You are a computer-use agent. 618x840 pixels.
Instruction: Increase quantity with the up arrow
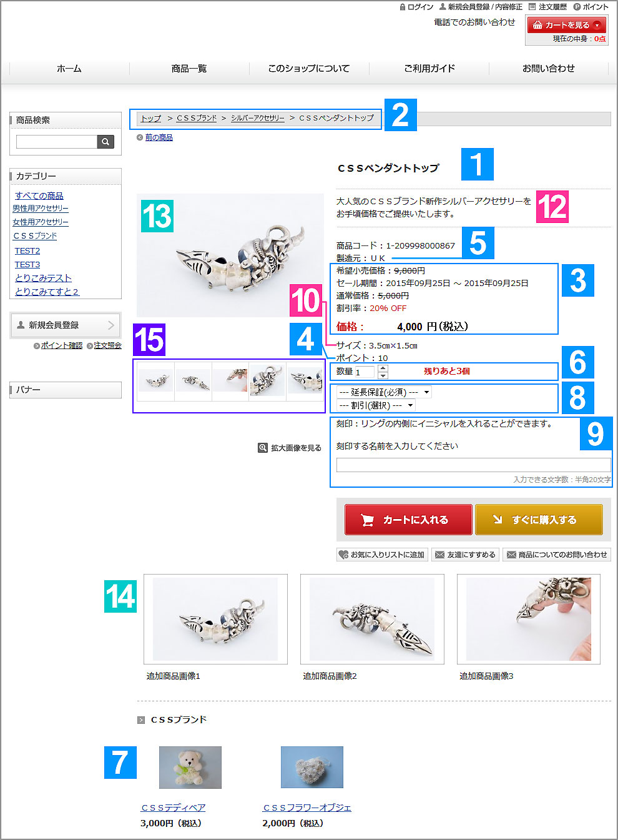tap(383, 368)
